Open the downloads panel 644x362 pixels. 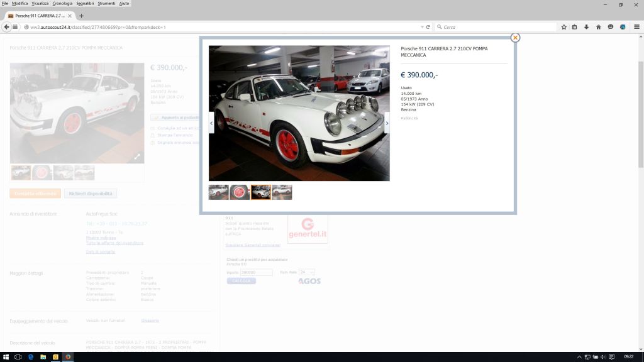pos(587,27)
